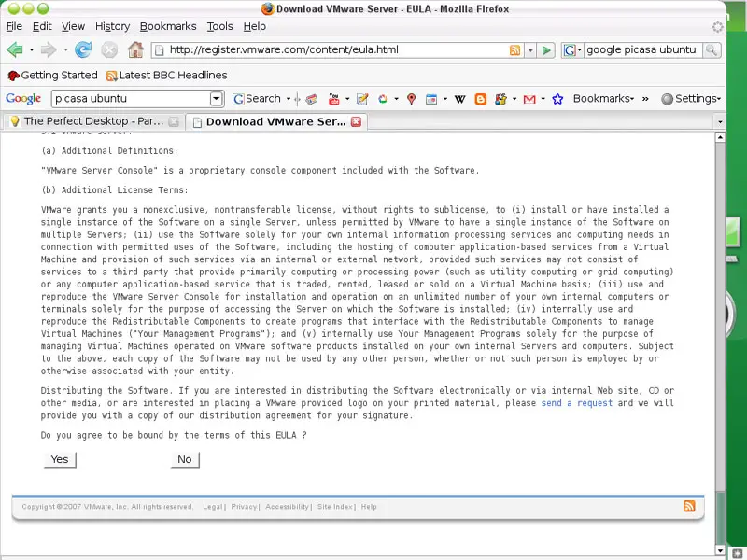Close the Download VMware Server tab
Image resolution: width=747 pixels, height=560 pixels.
point(356,122)
